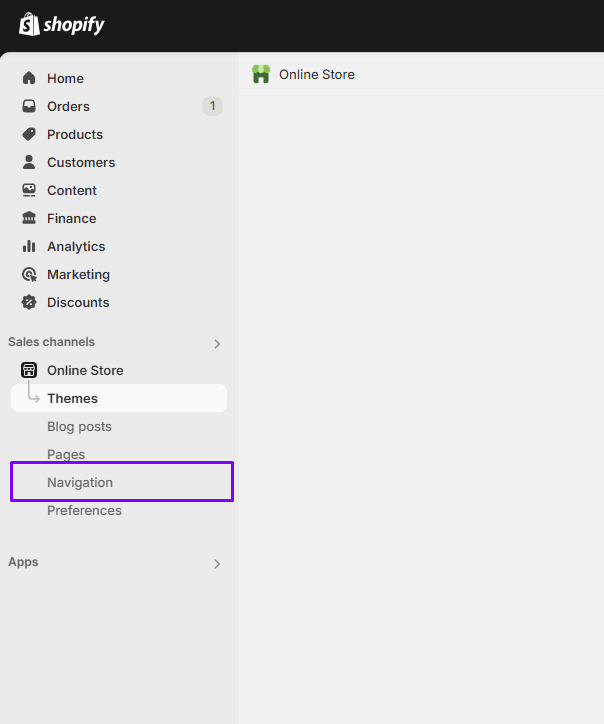
Task: Click the Marketing target icon
Action: [x=29, y=274]
